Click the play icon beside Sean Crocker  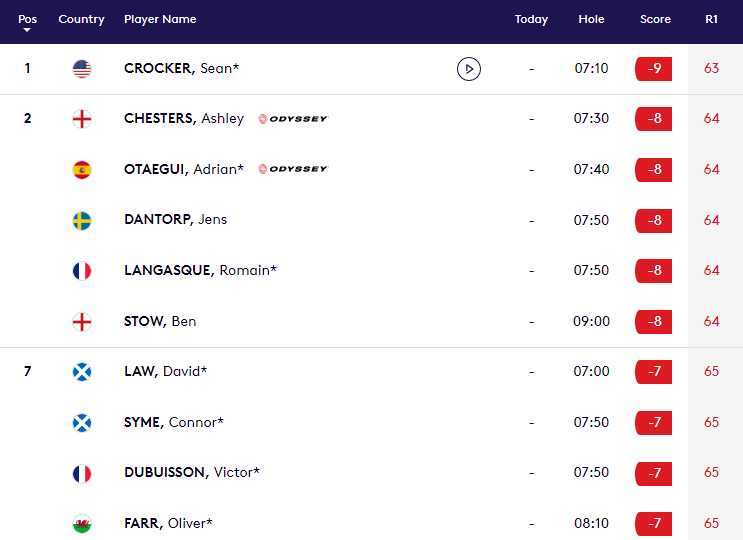469,69
